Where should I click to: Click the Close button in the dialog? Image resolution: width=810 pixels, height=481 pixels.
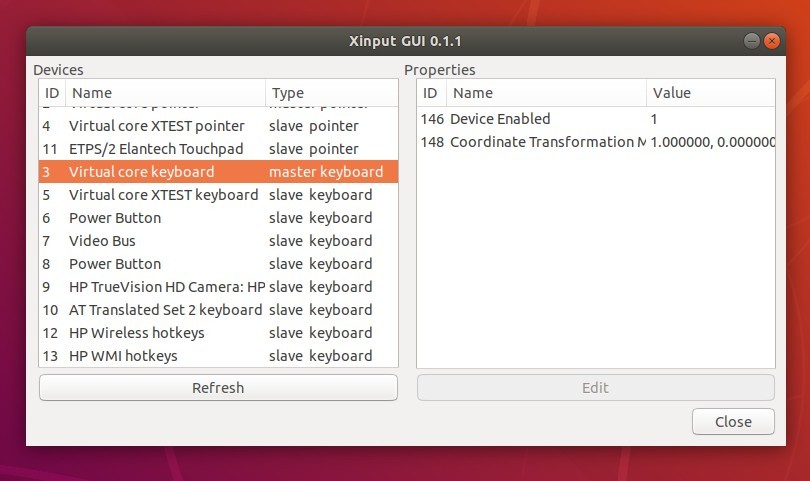(733, 422)
